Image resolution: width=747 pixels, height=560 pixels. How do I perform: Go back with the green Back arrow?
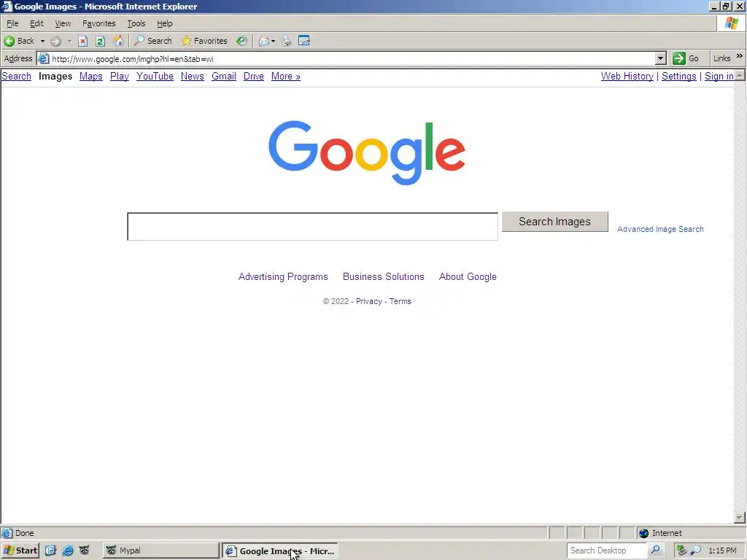[19, 41]
